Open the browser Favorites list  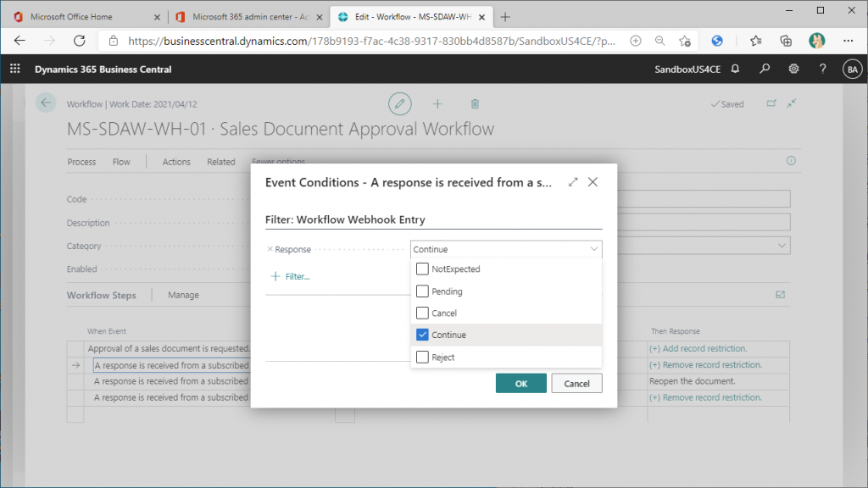[x=755, y=41]
